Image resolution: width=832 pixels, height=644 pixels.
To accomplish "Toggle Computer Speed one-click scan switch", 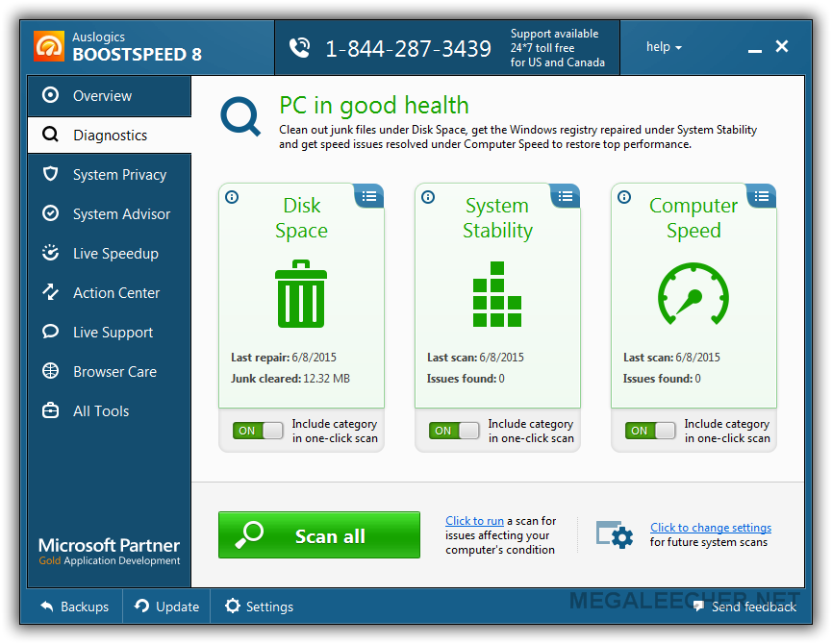I will [650, 431].
